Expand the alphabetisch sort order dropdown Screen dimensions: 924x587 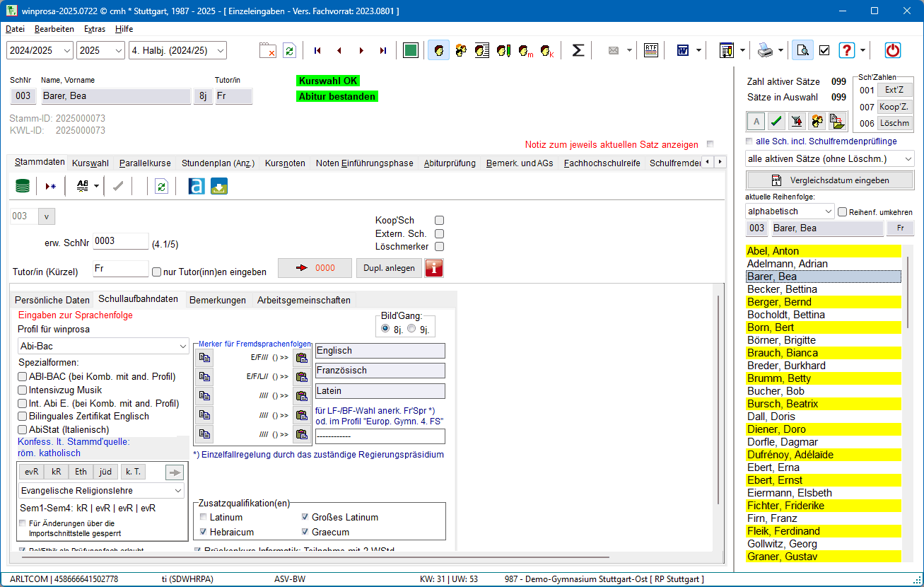pyautogui.click(x=790, y=211)
